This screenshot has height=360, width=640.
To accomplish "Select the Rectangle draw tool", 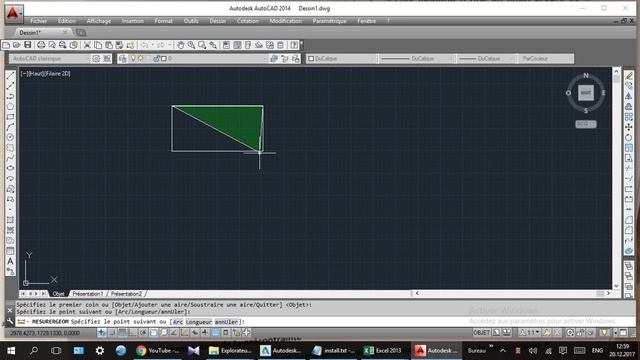I will pyautogui.click(x=11, y=117).
